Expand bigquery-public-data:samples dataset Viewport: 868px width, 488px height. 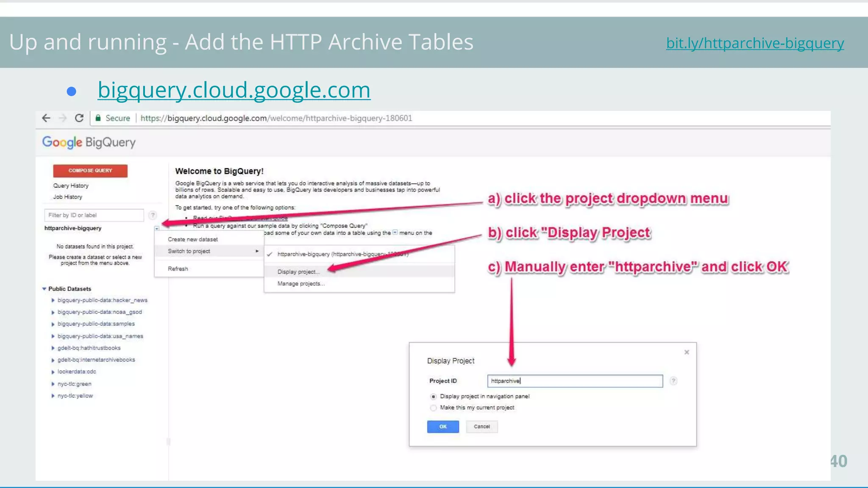tap(53, 324)
